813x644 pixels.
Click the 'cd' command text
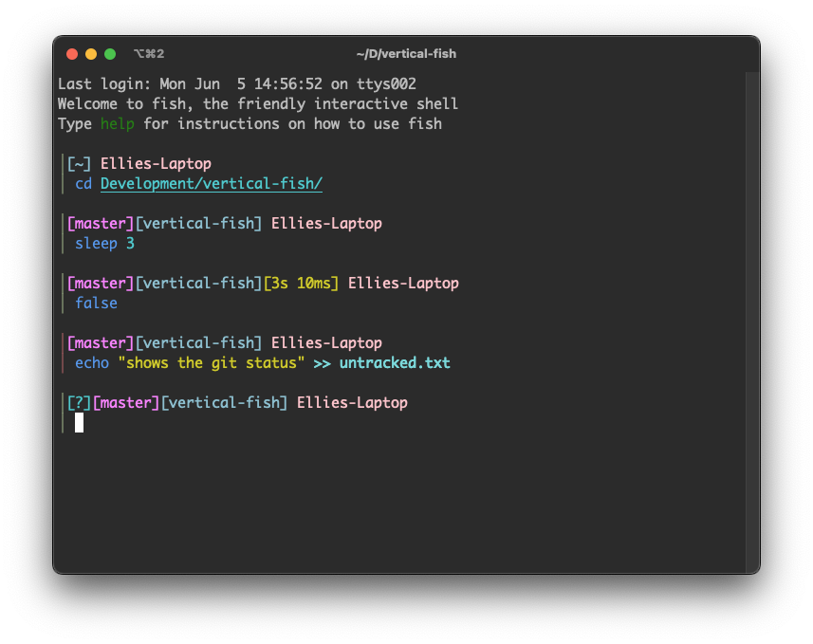click(83, 184)
